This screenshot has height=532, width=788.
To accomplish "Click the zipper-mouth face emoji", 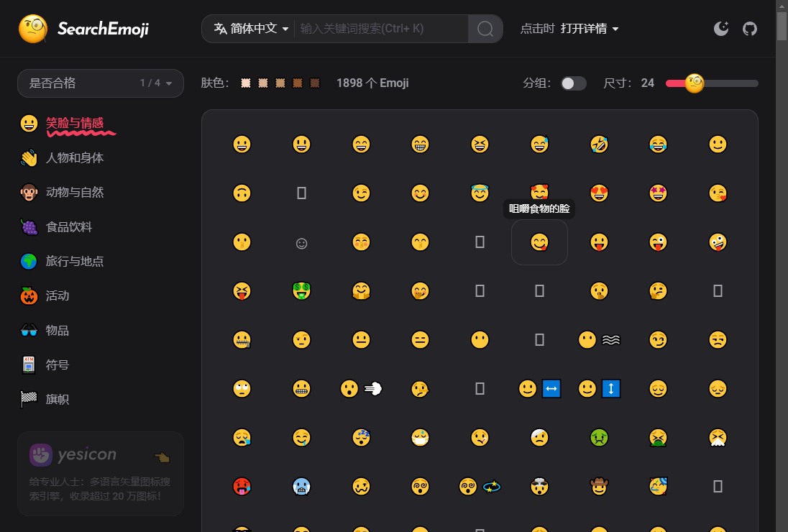I will coord(242,339).
